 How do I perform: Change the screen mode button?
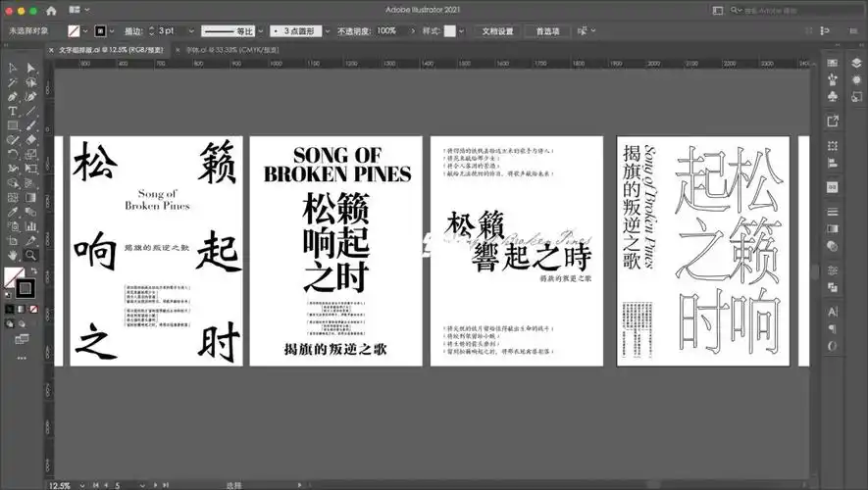pyautogui.click(x=22, y=339)
